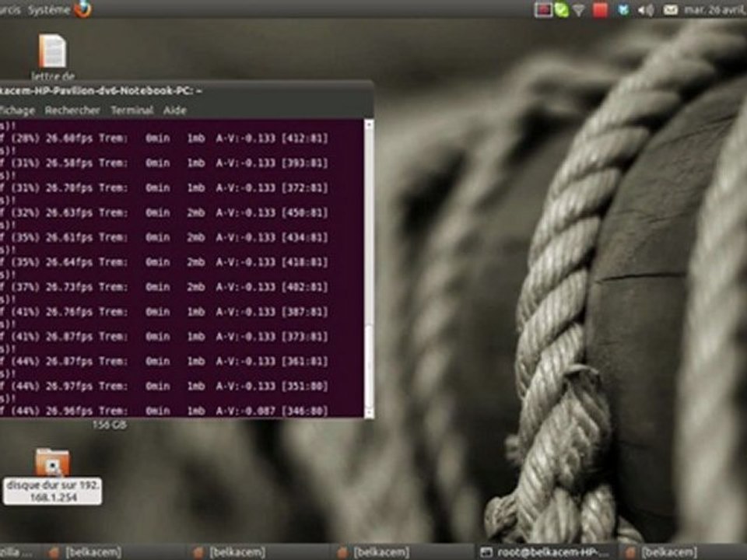This screenshot has width=747, height=560.
Task: Click the red square tray icon
Action: pyautogui.click(x=600, y=10)
